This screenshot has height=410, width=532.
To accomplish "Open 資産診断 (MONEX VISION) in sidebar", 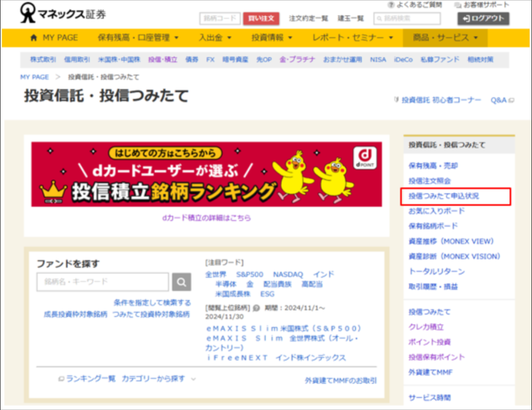I will (454, 256).
